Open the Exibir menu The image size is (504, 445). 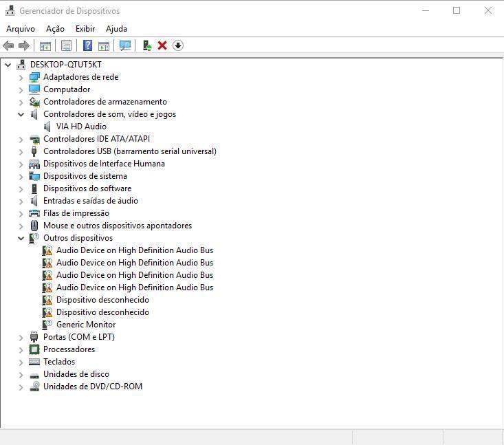(85, 29)
